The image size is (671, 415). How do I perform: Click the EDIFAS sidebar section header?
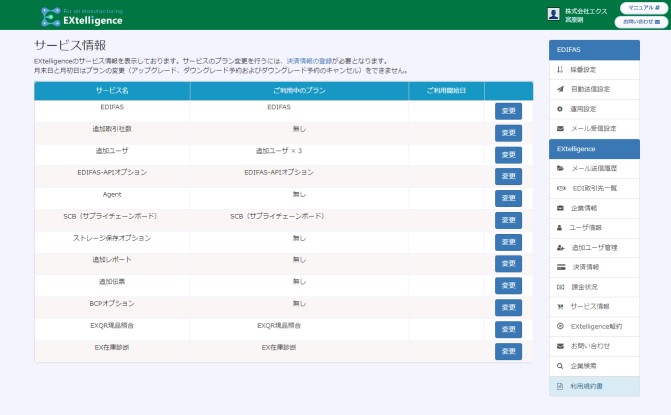pyautogui.click(x=594, y=50)
